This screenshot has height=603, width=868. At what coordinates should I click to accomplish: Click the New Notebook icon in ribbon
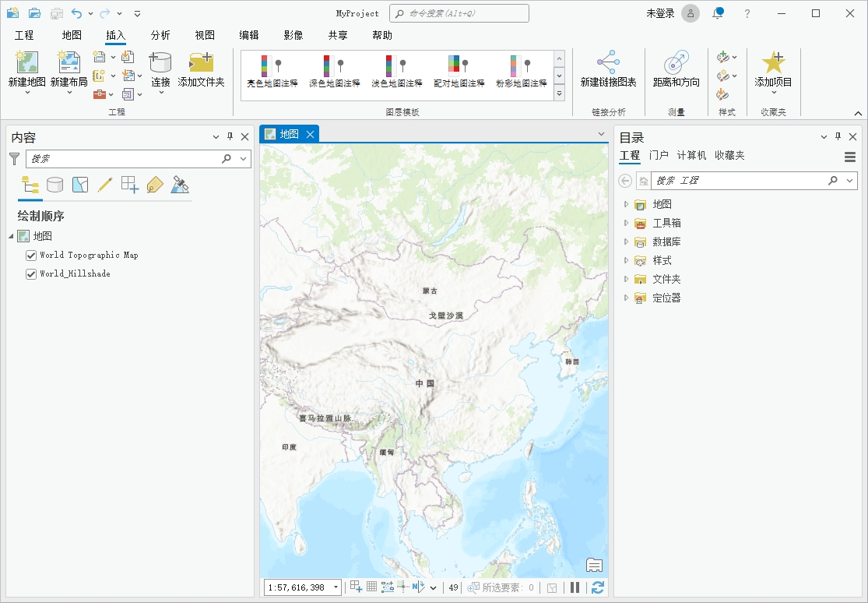point(99,76)
